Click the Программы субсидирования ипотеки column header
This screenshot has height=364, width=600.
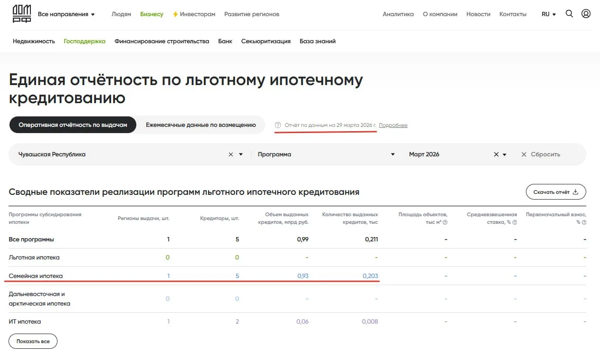coord(45,218)
